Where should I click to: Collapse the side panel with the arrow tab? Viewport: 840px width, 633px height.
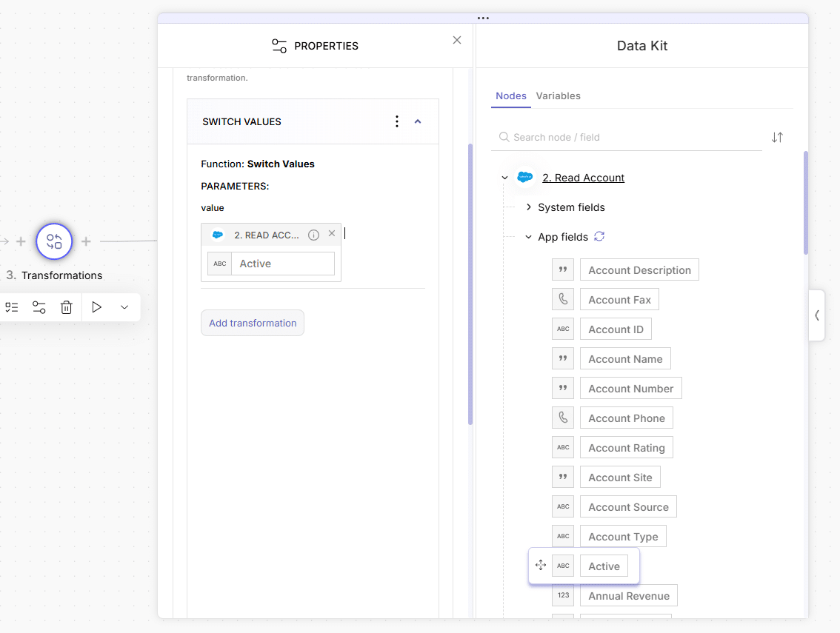coord(817,315)
